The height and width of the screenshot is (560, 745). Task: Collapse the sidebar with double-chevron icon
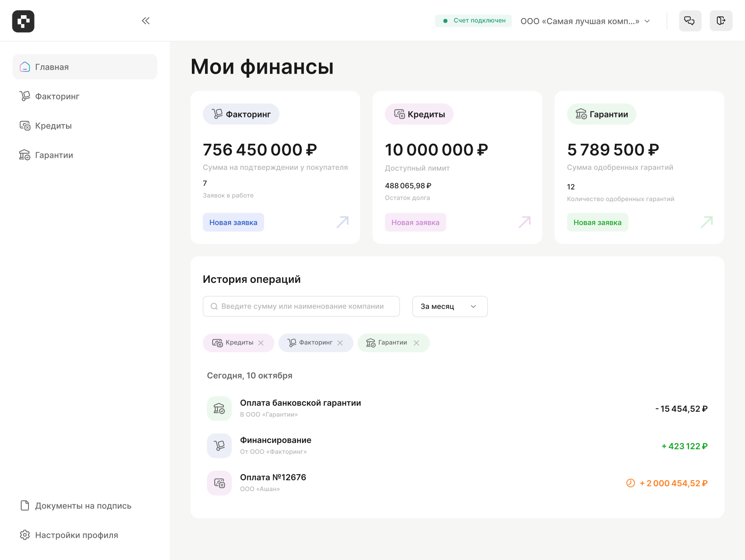click(x=145, y=21)
